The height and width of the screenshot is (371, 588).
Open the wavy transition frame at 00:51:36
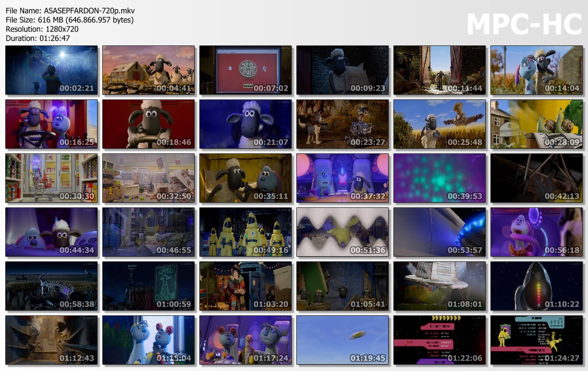point(343,232)
